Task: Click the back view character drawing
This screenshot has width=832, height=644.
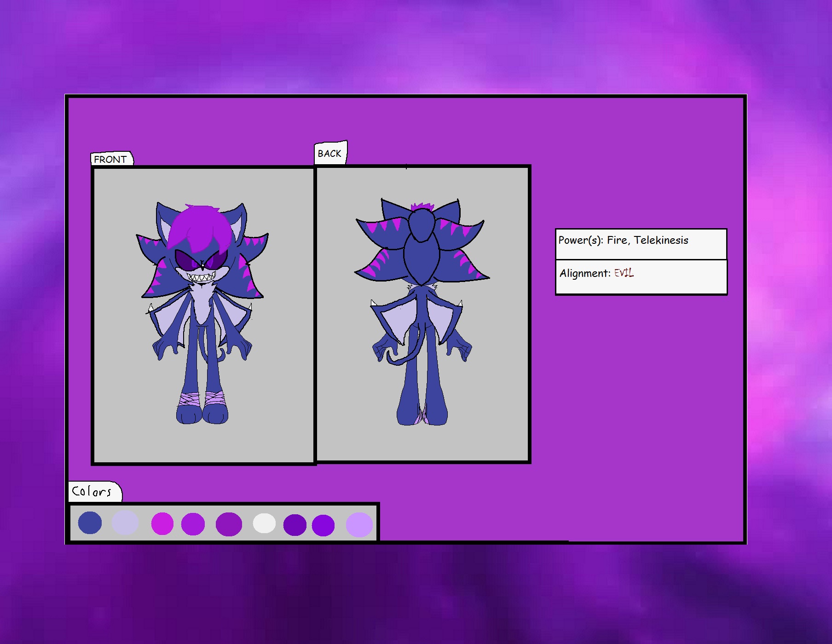Action: 422,312
